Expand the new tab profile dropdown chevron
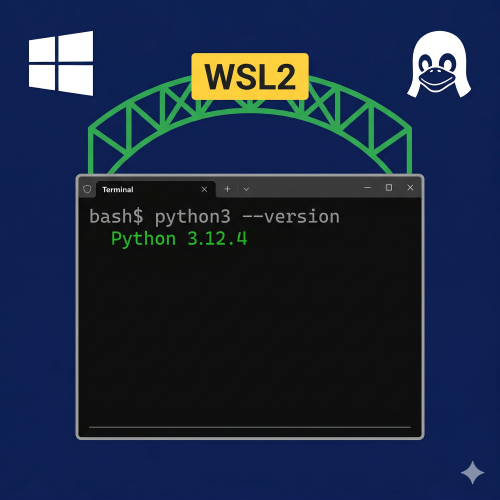The width and height of the screenshot is (500, 500). 246,189
